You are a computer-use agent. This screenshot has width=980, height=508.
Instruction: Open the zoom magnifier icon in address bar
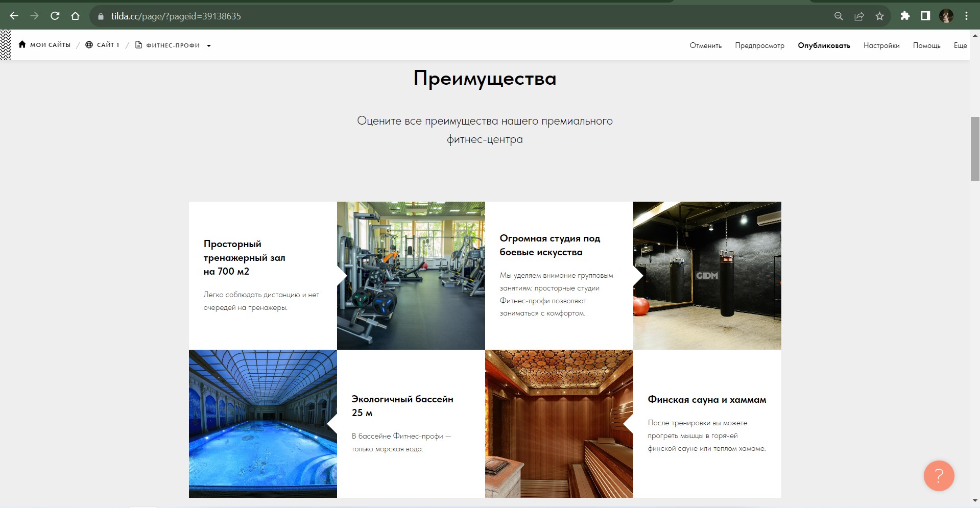pos(839,16)
